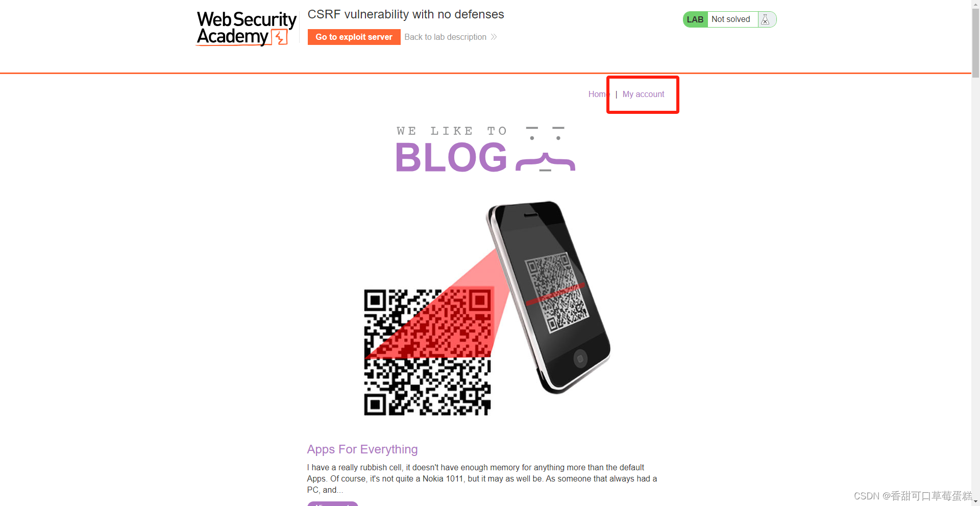The height and width of the screenshot is (506, 980).
Task: Click the green LAB badge
Action: tap(695, 19)
